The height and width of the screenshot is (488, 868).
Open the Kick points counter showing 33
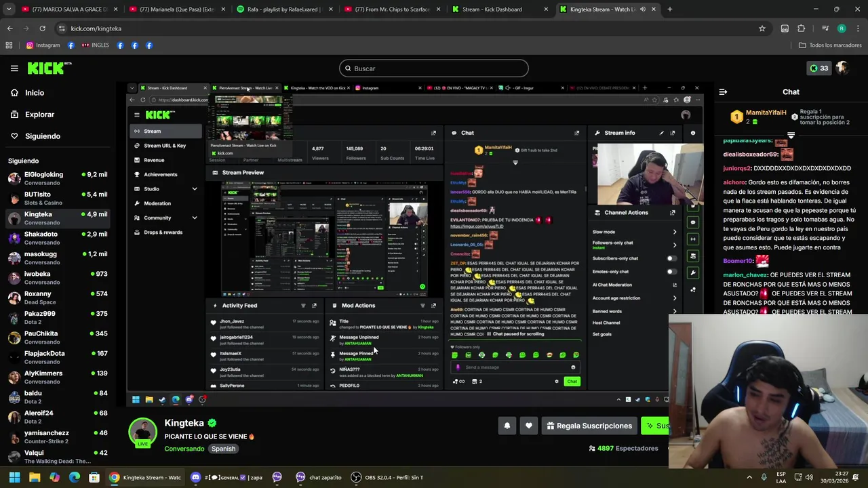[818, 68]
